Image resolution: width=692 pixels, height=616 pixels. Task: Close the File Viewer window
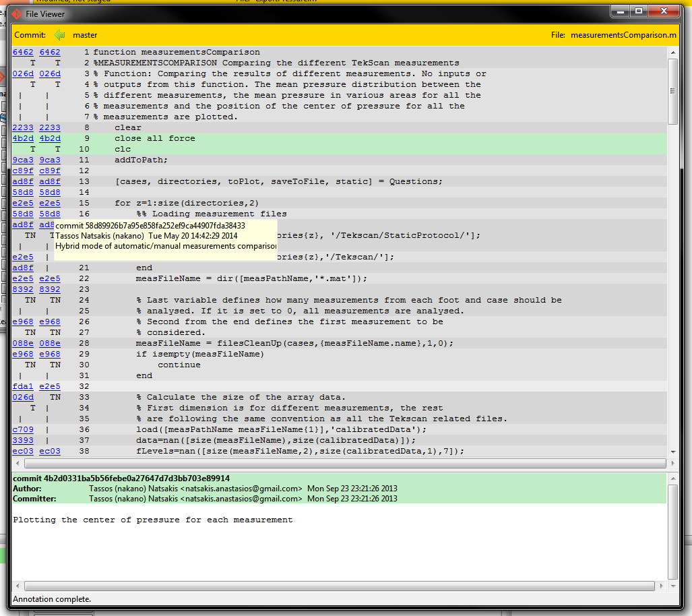coord(664,11)
